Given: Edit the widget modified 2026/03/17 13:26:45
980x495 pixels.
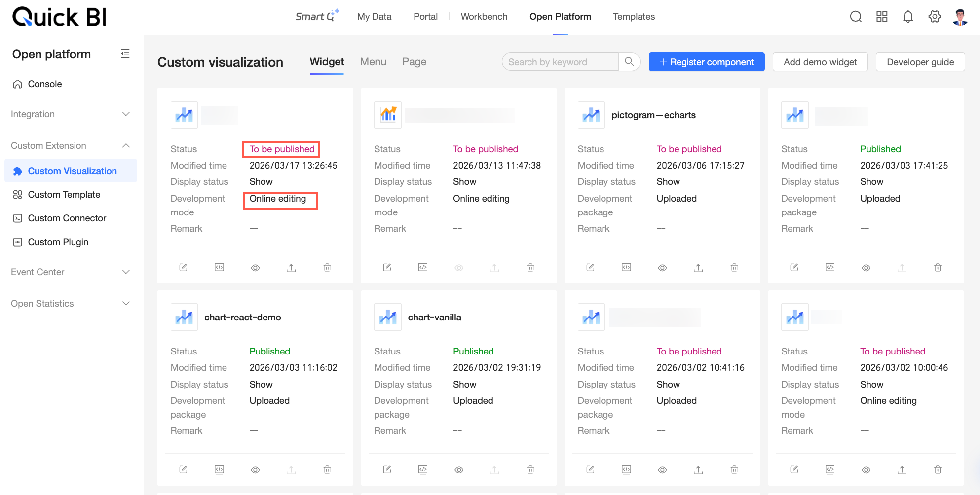Looking at the screenshot, I should [184, 267].
